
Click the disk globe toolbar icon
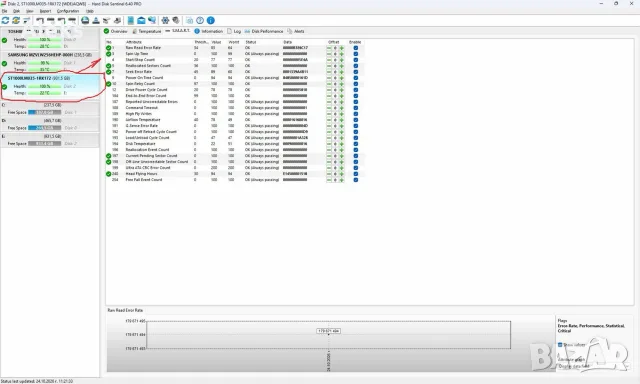coord(85,20)
